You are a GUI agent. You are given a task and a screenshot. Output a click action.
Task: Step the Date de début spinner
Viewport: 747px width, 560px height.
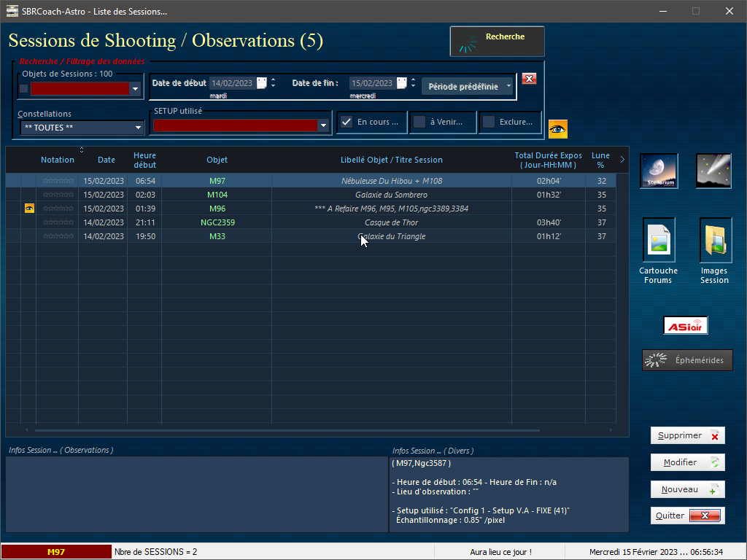(x=273, y=83)
